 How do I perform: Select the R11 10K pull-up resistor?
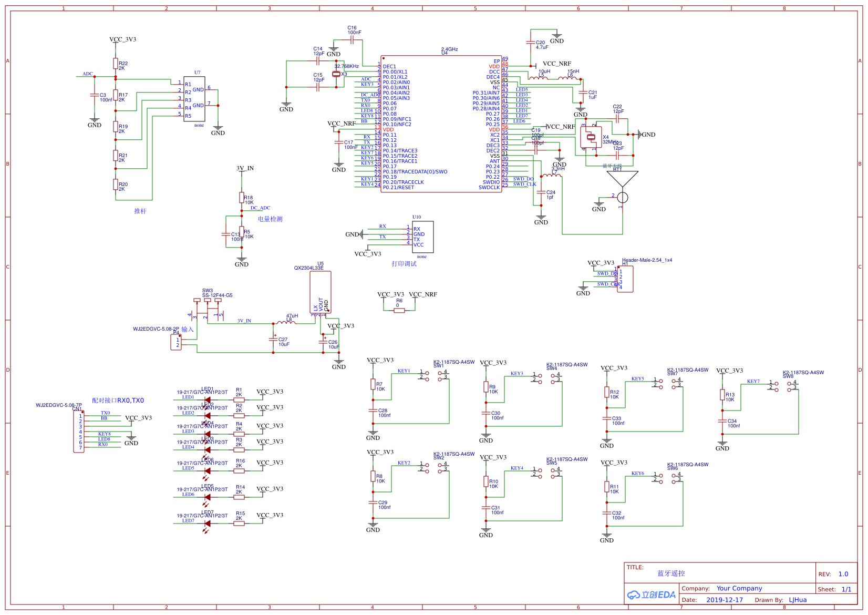(x=607, y=487)
